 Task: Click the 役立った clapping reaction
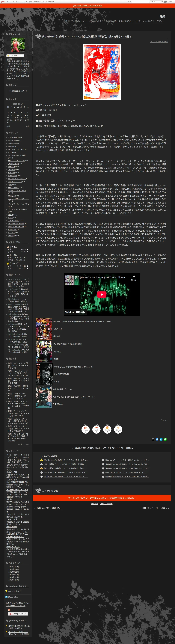[118, 429]
